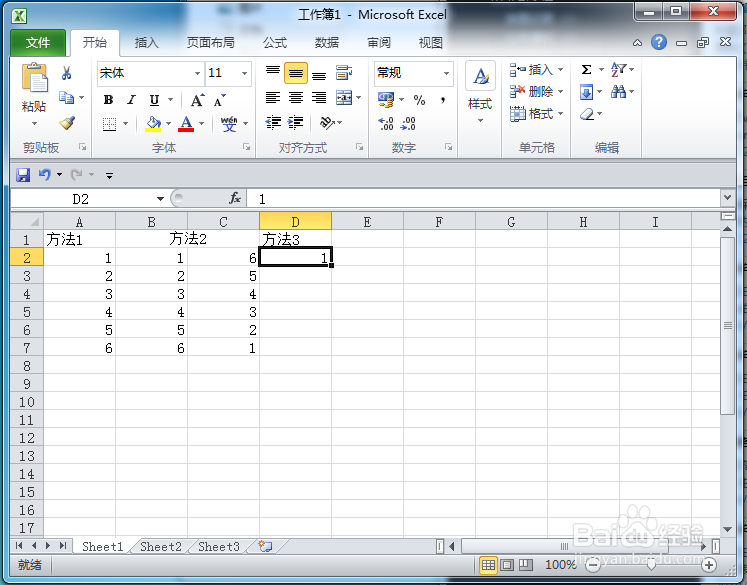747x585 pixels.
Task: Cut selection with the scissors icon
Action: pos(67,73)
